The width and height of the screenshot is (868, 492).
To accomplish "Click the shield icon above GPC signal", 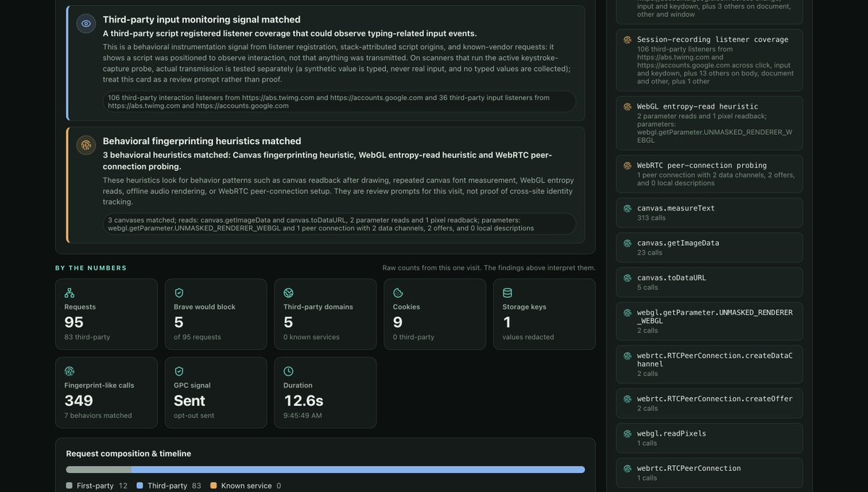I will pyautogui.click(x=179, y=371).
